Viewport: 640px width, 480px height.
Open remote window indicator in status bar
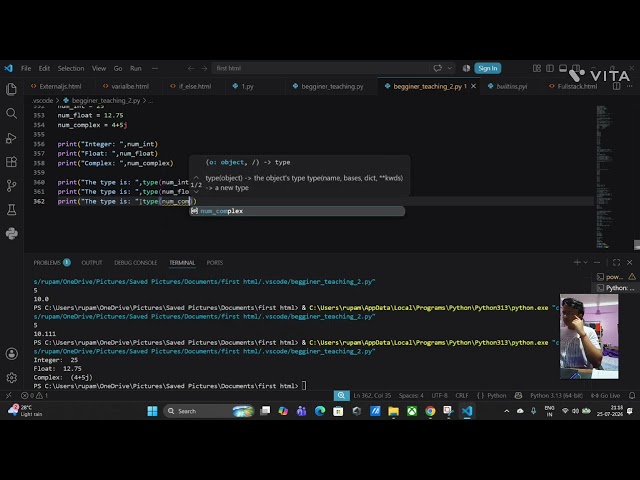click(8, 396)
